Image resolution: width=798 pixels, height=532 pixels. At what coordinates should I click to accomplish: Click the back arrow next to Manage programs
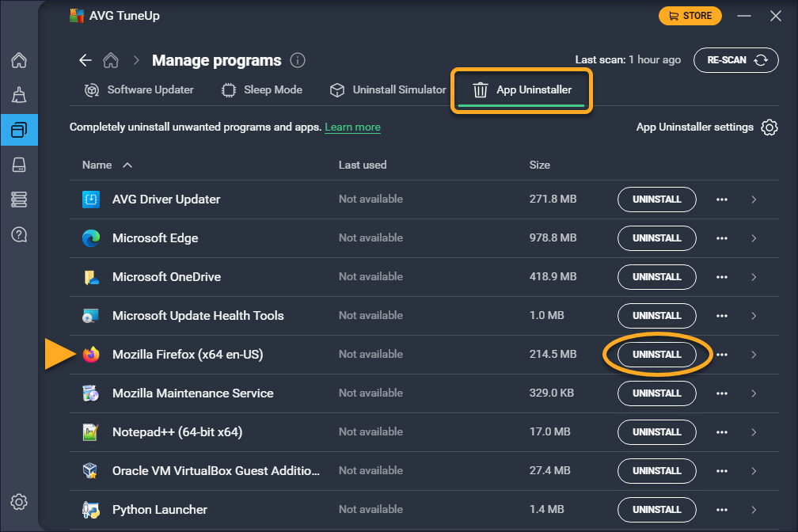[x=85, y=60]
